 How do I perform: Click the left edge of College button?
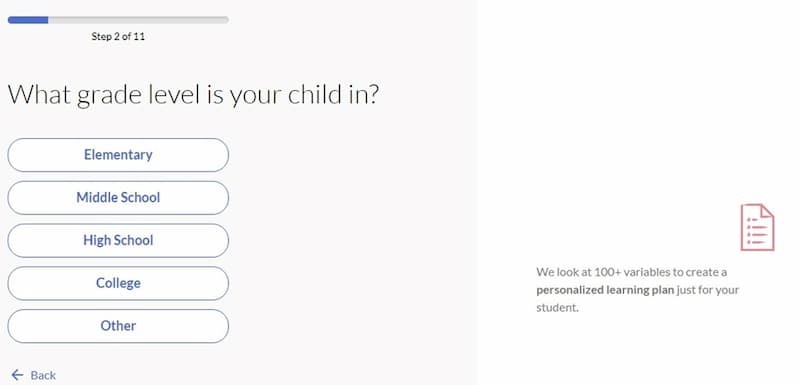[x=14, y=284]
